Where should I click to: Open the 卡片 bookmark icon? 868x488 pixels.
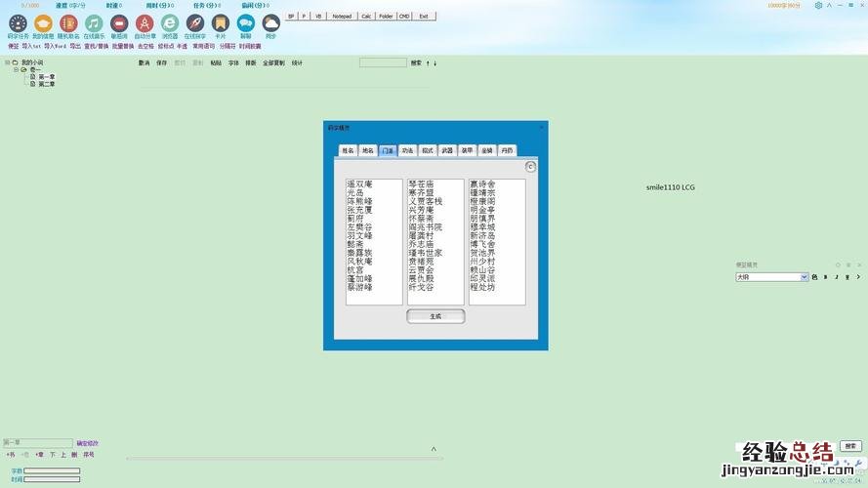point(221,22)
